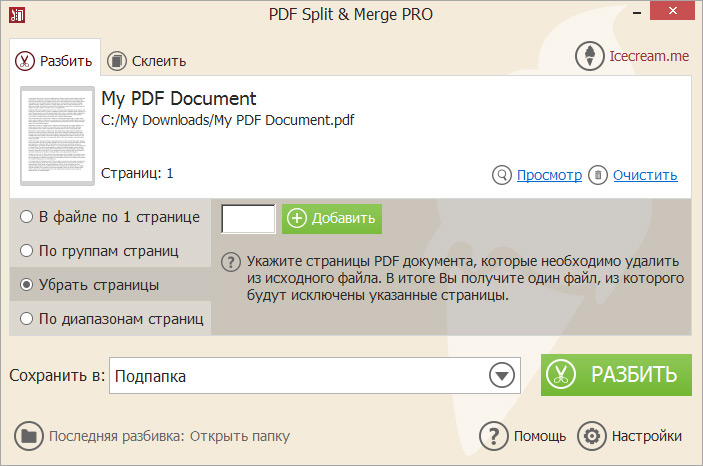
Task: Click the Icecream.me ice cream logo icon
Action: 590,56
